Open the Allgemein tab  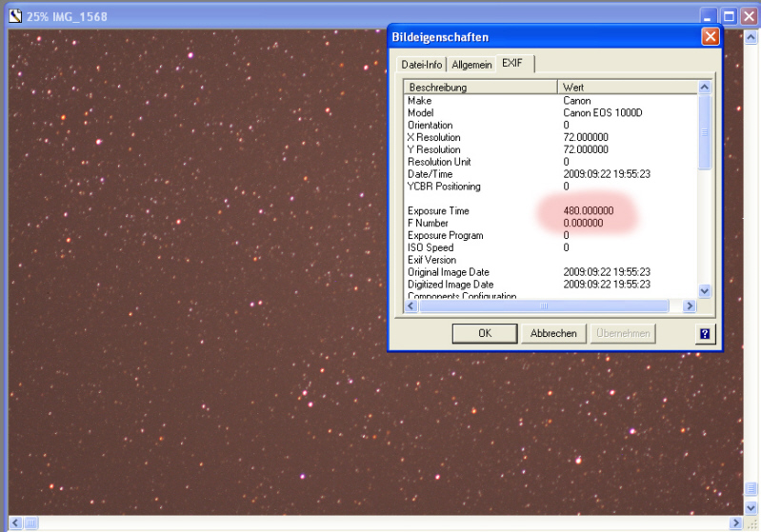coord(471,65)
